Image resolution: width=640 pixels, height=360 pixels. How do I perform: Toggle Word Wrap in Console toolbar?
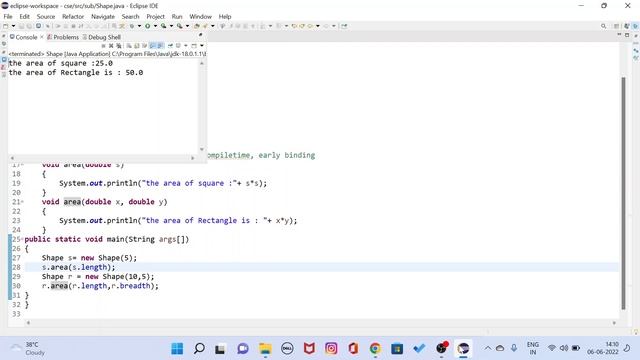pyautogui.click(x=144, y=45)
